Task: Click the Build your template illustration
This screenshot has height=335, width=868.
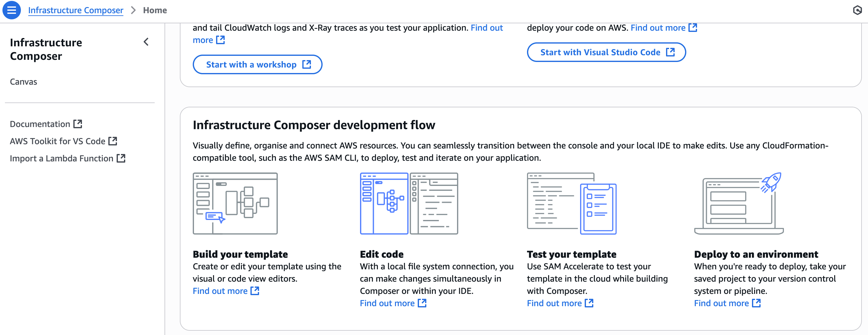Action: (x=235, y=203)
